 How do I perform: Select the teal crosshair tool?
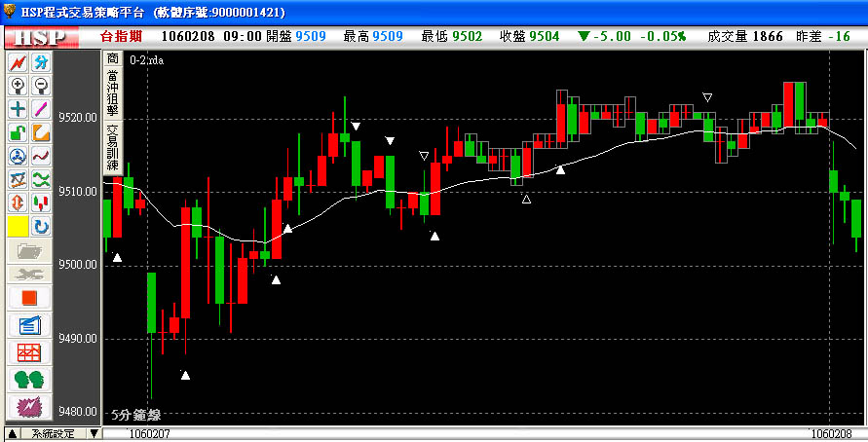tap(19, 109)
